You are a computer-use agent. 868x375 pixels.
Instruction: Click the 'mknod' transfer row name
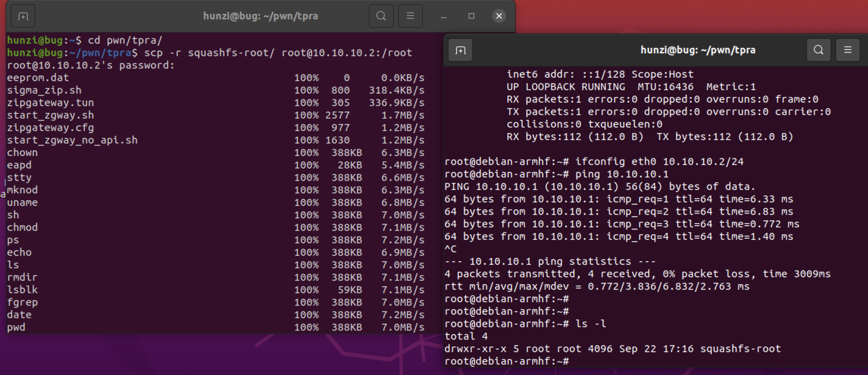22,190
